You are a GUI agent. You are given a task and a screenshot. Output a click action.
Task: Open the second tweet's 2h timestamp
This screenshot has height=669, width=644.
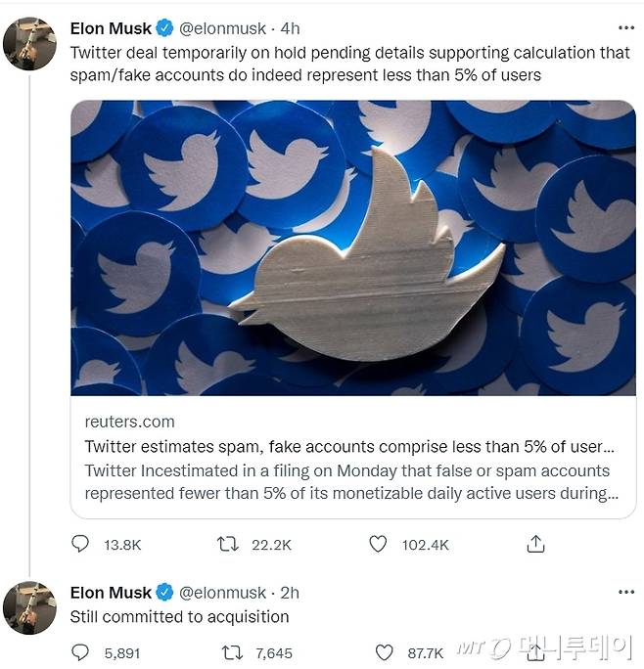click(x=290, y=593)
